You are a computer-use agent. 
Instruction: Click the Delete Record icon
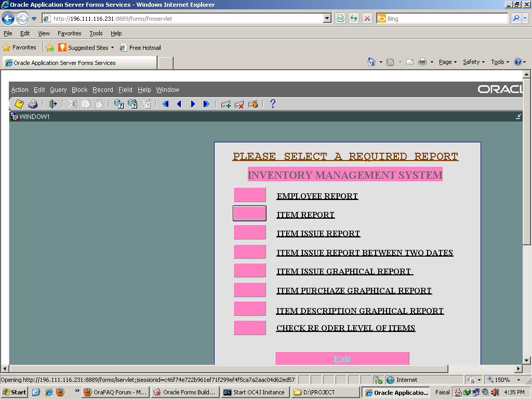(x=240, y=104)
